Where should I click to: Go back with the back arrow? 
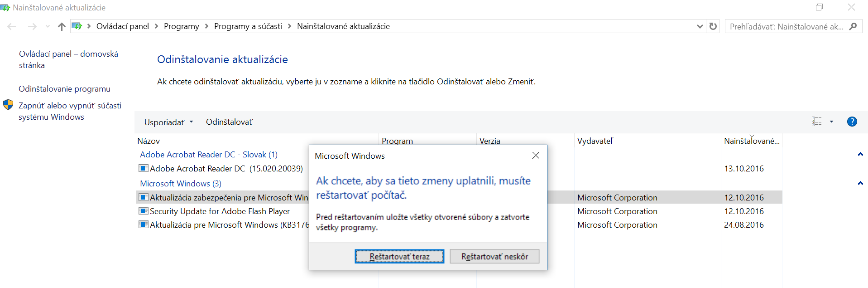12,26
